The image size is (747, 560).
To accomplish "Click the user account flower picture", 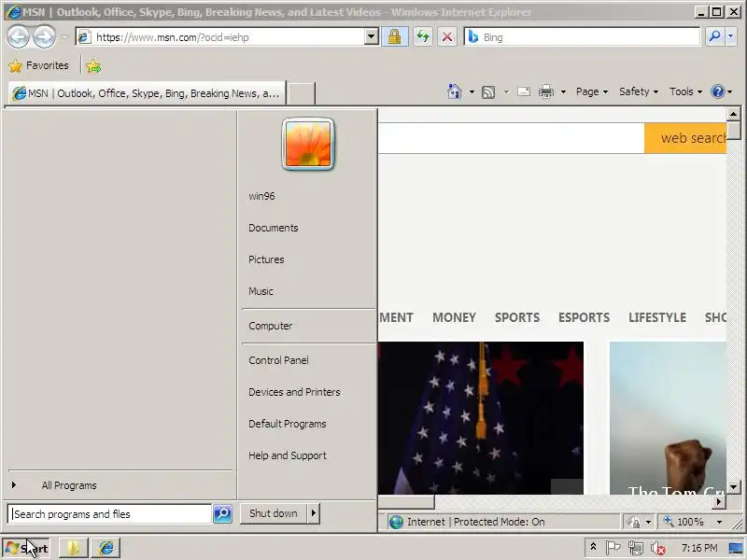I will point(308,144).
